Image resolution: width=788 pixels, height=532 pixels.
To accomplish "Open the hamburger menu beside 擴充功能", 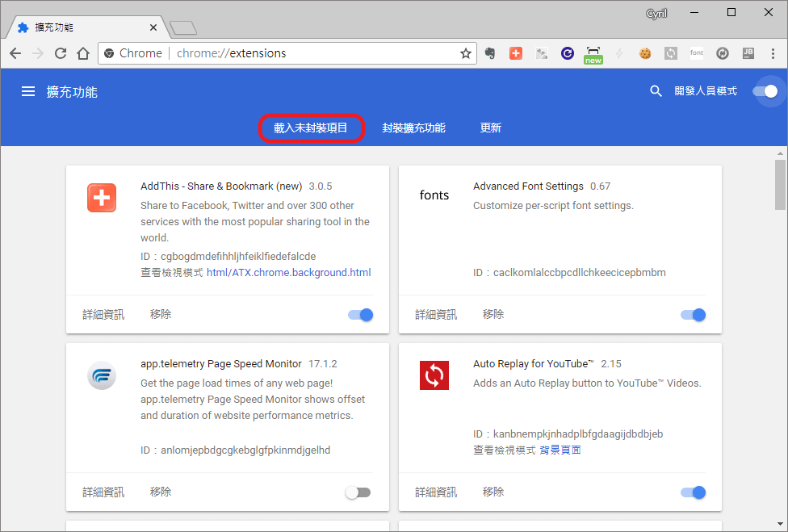I will point(28,91).
